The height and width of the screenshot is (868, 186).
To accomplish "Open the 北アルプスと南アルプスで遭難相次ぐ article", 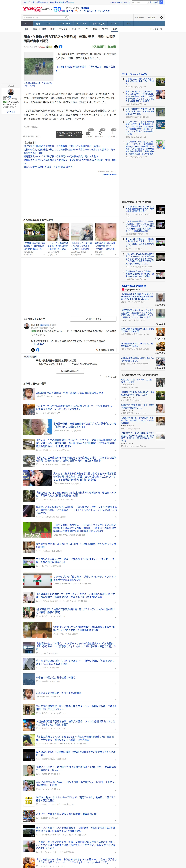I will click(75, 829).
